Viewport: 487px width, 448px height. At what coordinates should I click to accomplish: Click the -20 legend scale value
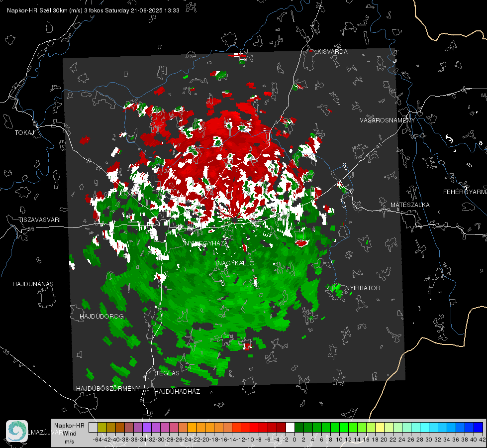click(x=205, y=440)
